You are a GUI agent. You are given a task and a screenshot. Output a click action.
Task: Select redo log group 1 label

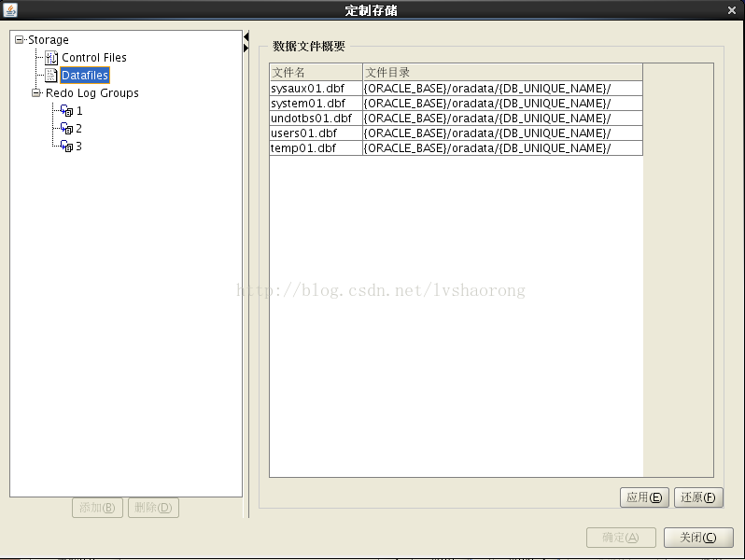point(79,111)
